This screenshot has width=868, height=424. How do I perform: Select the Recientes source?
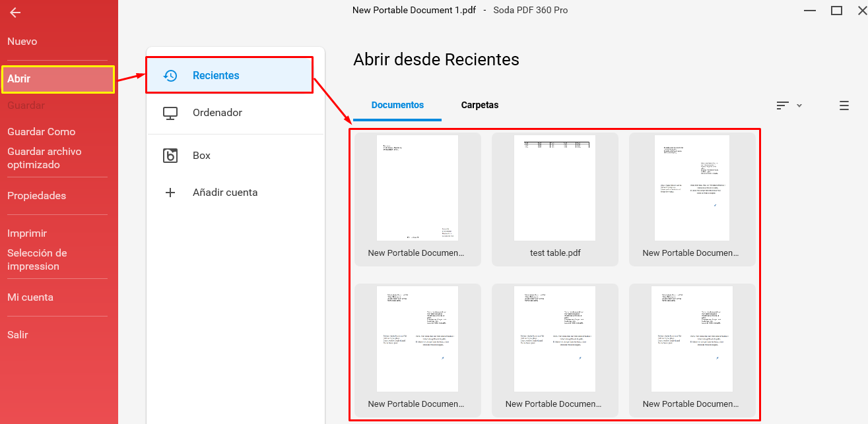tap(229, 75)
